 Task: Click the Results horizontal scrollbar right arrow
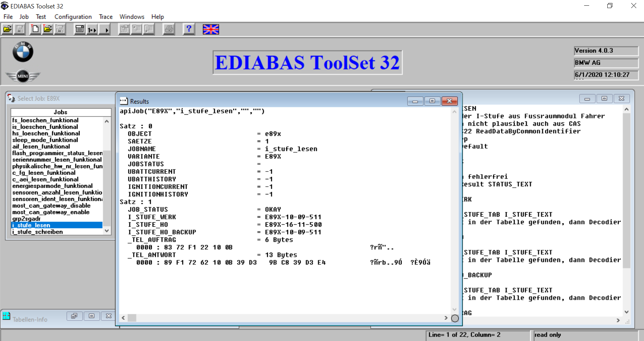click(446, 318)
